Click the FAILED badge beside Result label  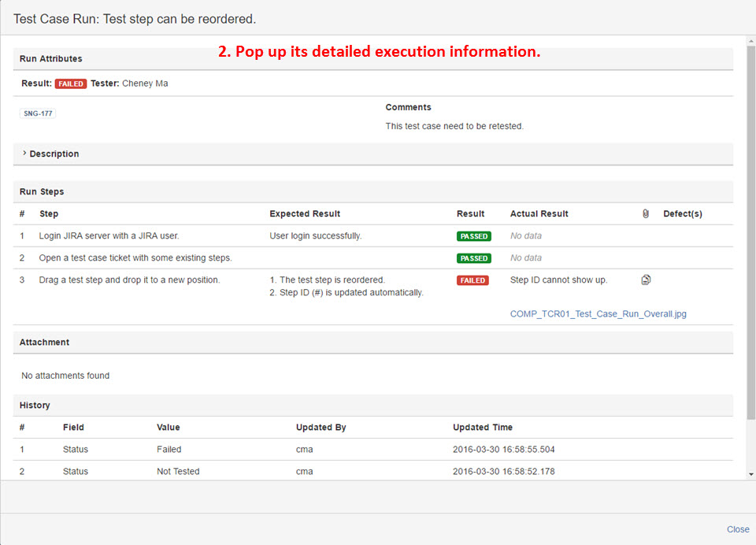71,83
